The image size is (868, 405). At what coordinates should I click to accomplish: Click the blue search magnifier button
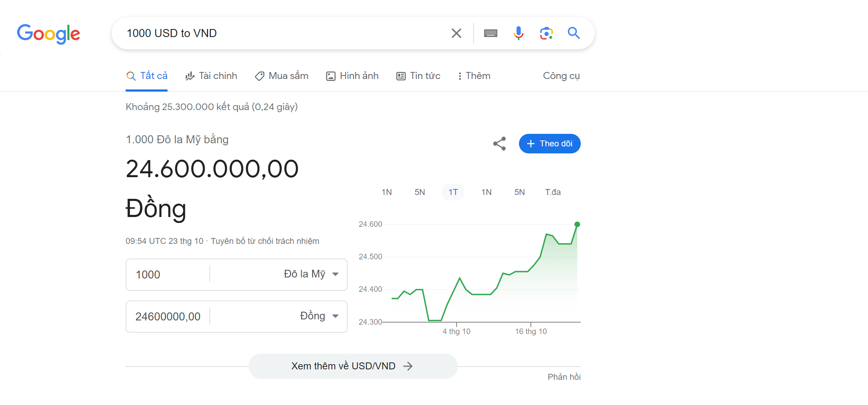tap(573, 33)
